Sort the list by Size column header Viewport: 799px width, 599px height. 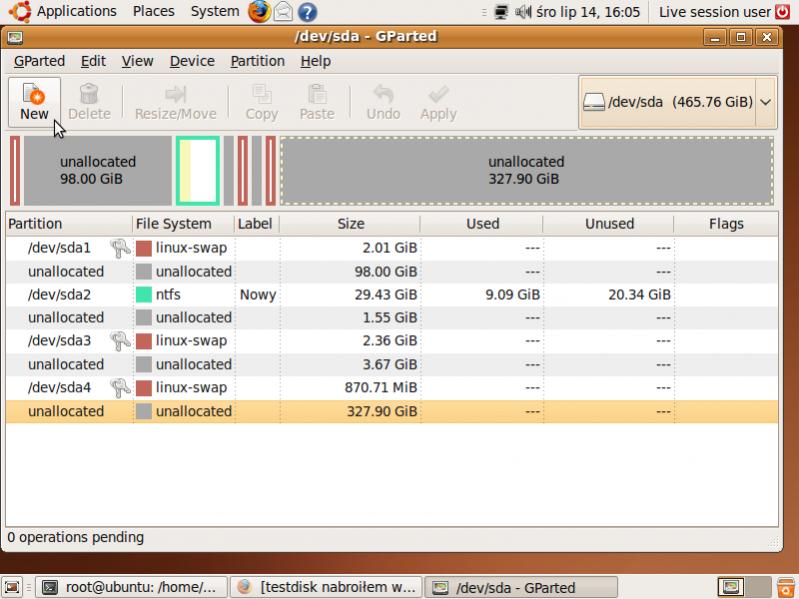[351, 224]
